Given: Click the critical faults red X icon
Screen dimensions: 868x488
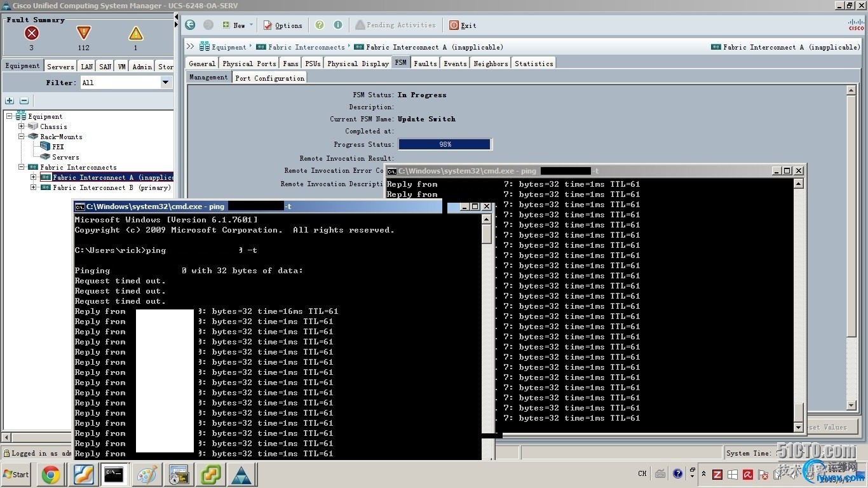Looking at the screenshot, I should point(31,33).
